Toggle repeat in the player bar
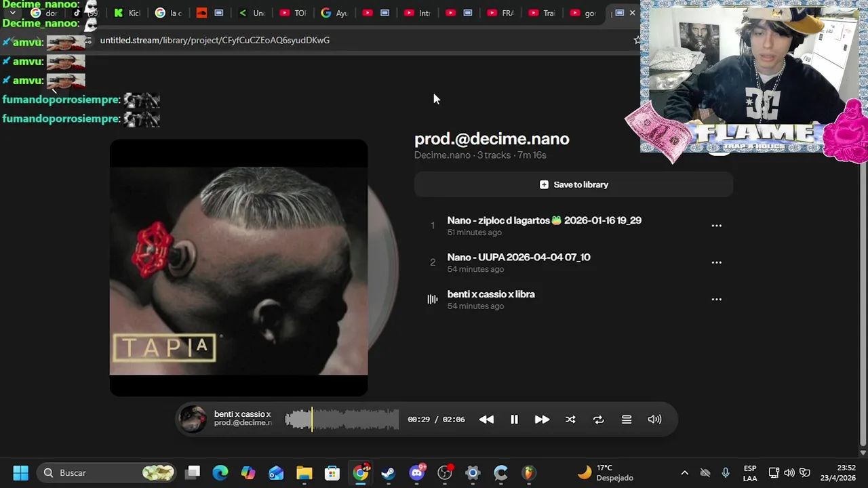The image size is (868, 488). point(598,420)
